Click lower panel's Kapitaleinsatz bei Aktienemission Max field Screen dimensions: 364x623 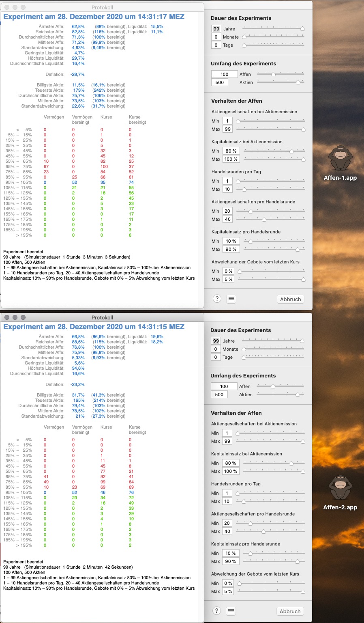(231, 471)
